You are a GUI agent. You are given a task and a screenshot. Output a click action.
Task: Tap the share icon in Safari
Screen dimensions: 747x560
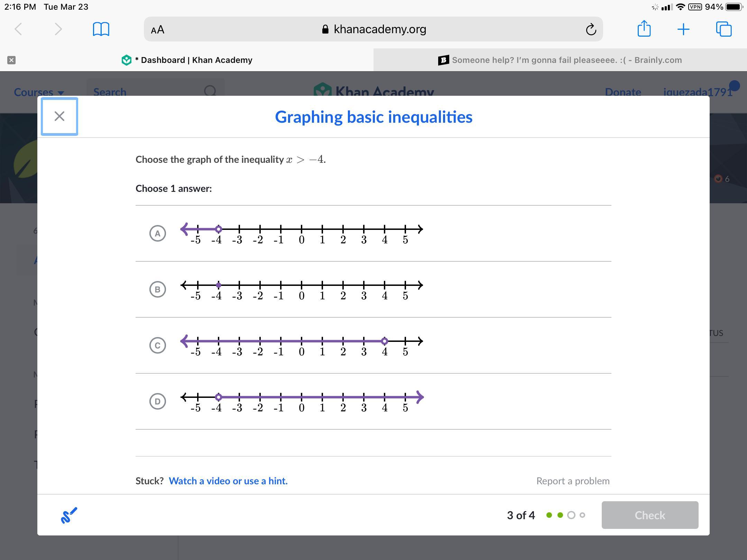644,29
